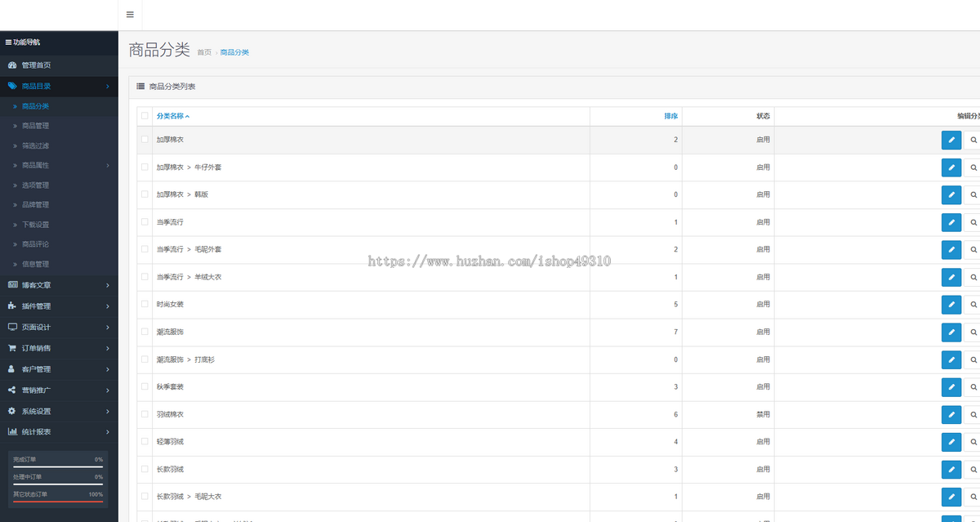The width and height of the screenshot is (980, 522).
Task: Open 商品评论 in the sidebar
Action: point(59,244)
